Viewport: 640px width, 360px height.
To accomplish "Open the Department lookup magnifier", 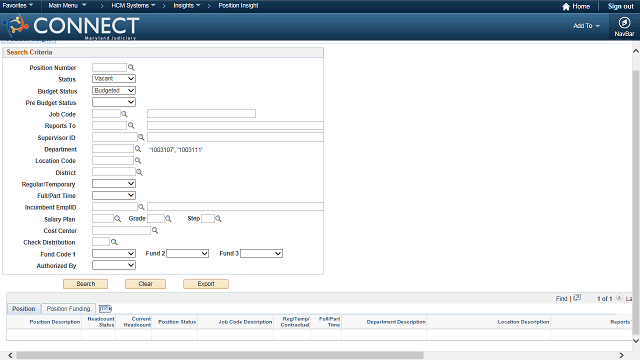I will pyautogui.click(x=138, y=149).
